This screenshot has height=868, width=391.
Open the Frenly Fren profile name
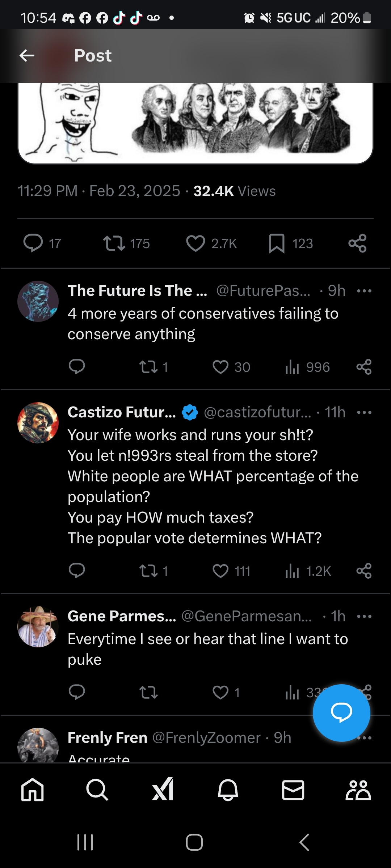pyautogui.click(x=107, y=738)
